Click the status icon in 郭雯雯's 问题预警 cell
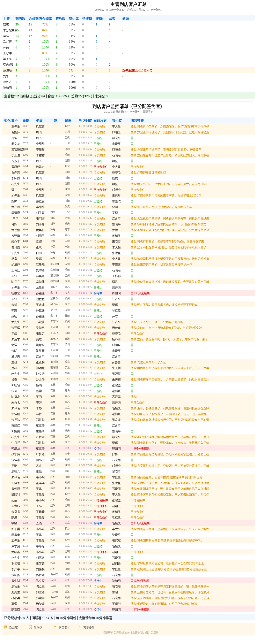 click(x=132, y=431)
